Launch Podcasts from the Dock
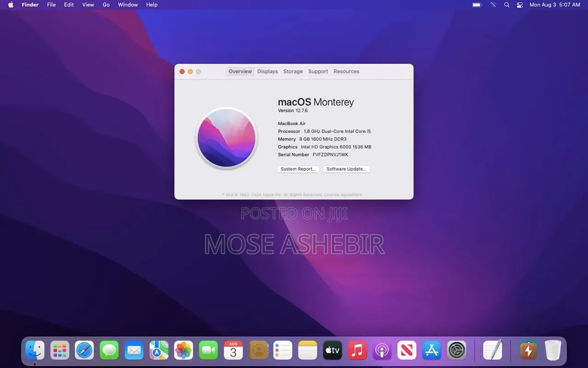 382,351
